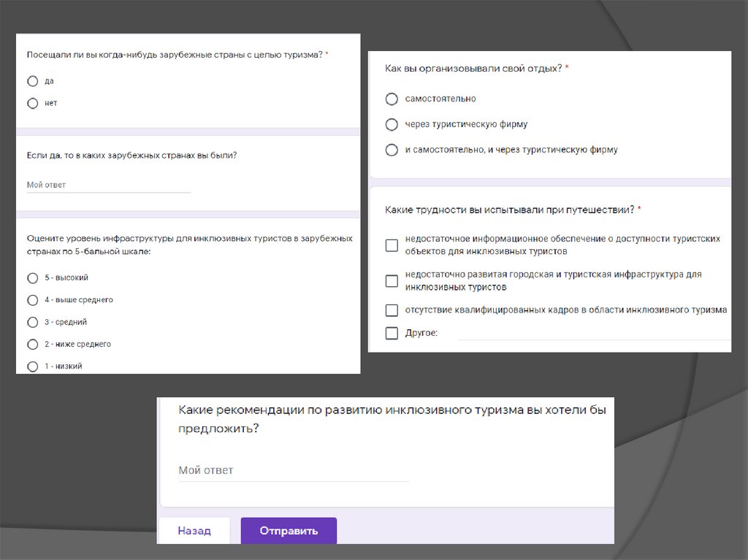This screenshot has width=748, height=560.
Task: Check the "Другое" checkbox
Action: pos(392,334)
